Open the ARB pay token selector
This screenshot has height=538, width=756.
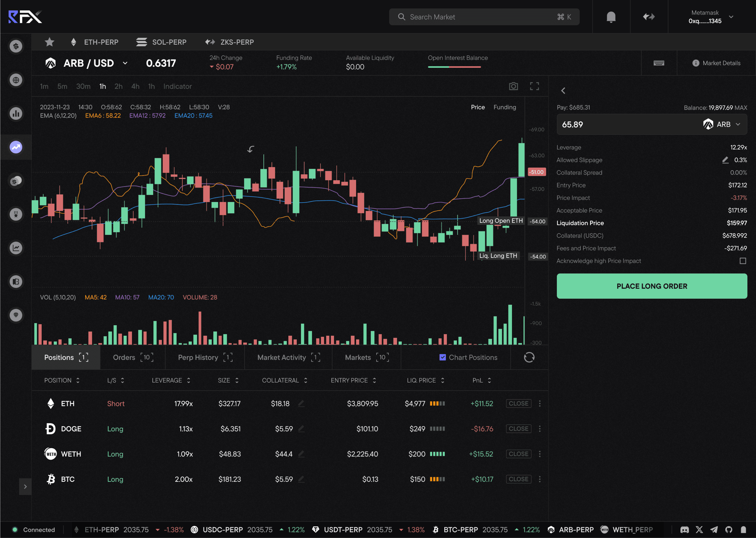(723, 124)
